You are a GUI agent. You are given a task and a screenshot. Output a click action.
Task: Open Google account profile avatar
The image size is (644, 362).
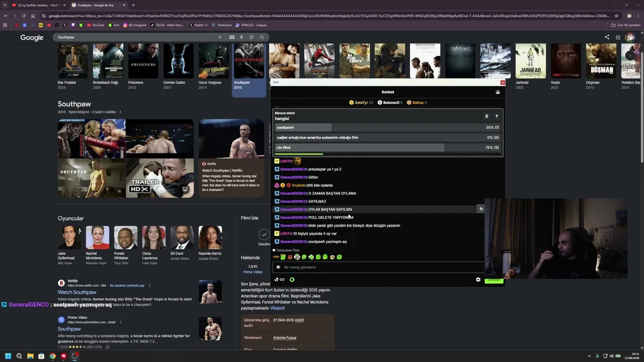pyautogui.click(x=630, y=37)
